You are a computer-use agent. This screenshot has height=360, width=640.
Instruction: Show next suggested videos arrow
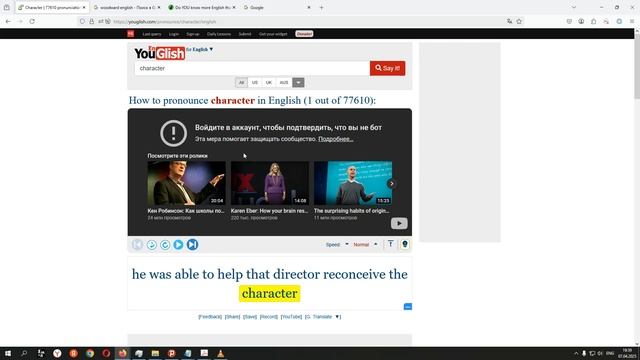(391, 184)
